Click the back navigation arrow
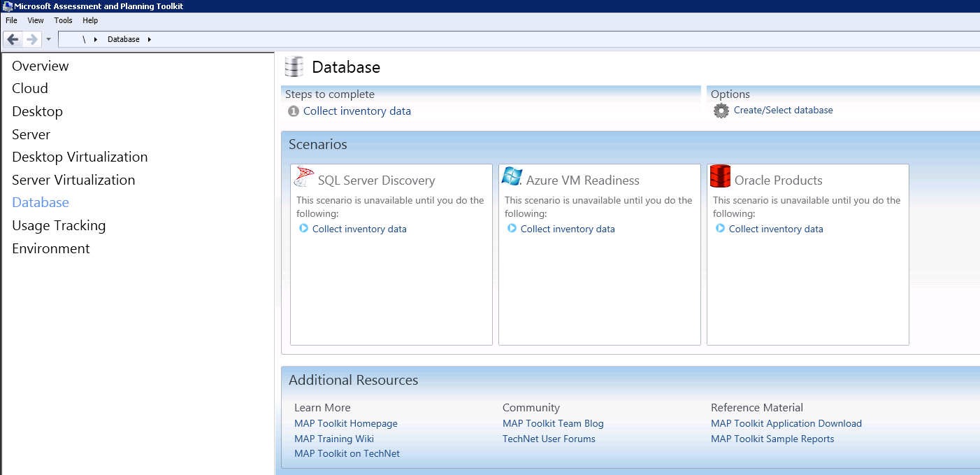 (12, 38)
